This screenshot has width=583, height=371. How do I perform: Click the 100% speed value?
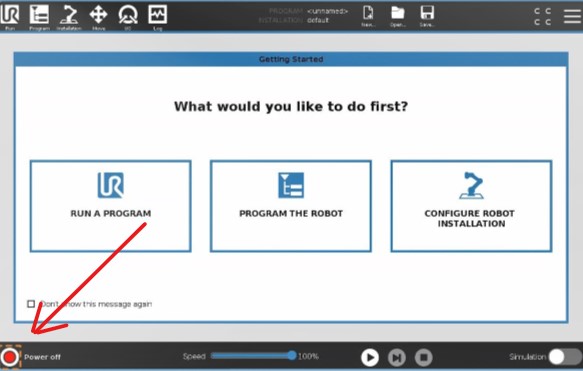(x=308, y=356)
